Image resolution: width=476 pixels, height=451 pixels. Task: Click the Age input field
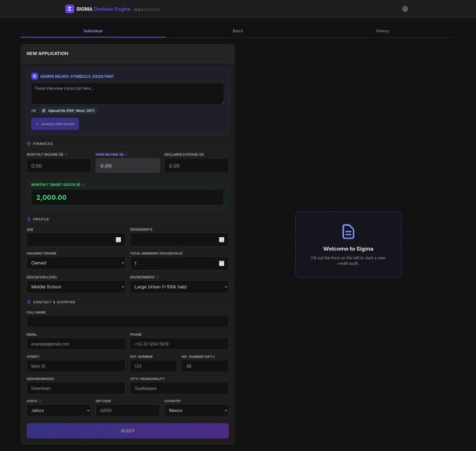pos(76,239)
